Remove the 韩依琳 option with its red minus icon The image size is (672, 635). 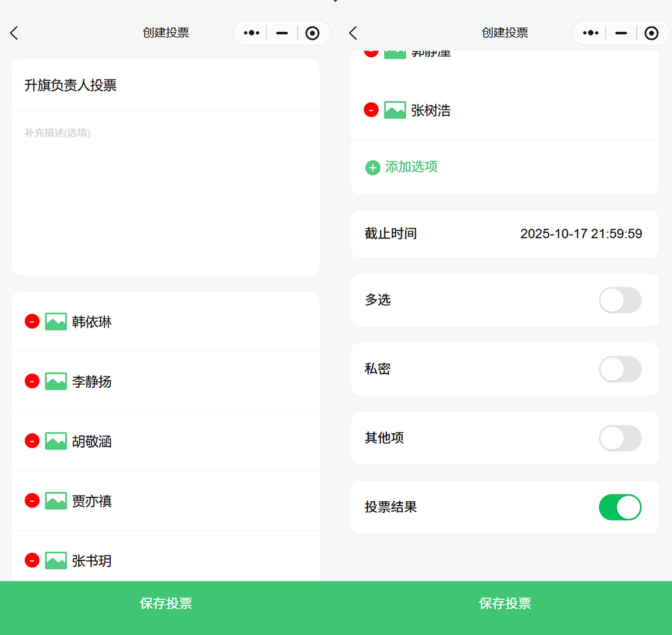pyautogui.click(x=32, y=321)
